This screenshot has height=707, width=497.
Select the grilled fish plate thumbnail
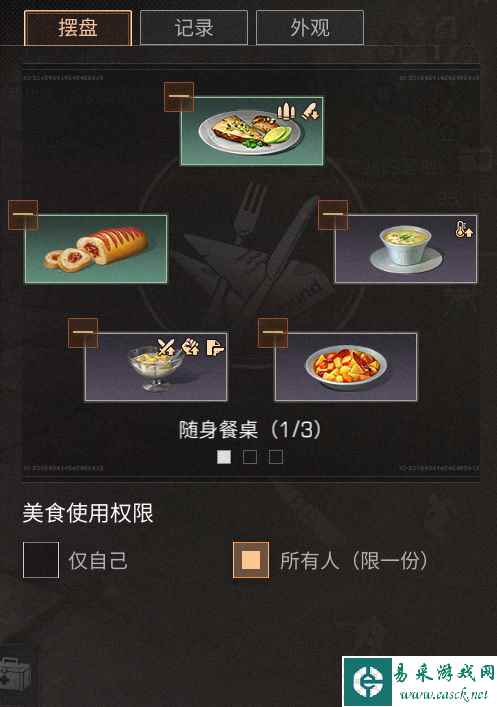pyautogui.click(x=252, y=131)
